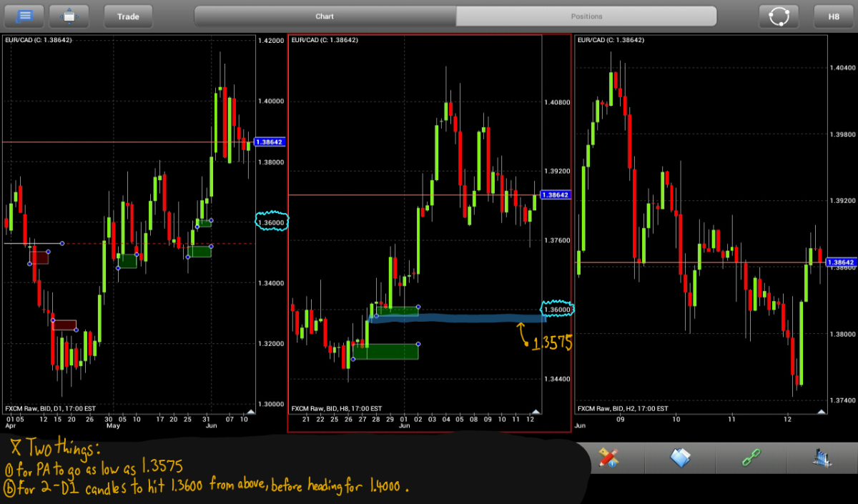Select the small upper green zone on H8 chart
Image resolution: width=858 pixels, height=504 pixels.
[x=398, y=311]
